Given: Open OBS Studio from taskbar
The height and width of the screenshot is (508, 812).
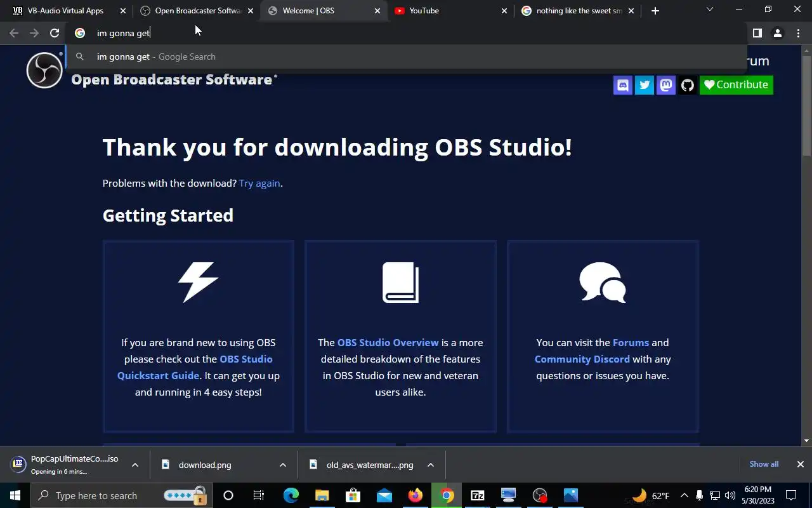Looking at the screenshot, I should coord(540,495).
